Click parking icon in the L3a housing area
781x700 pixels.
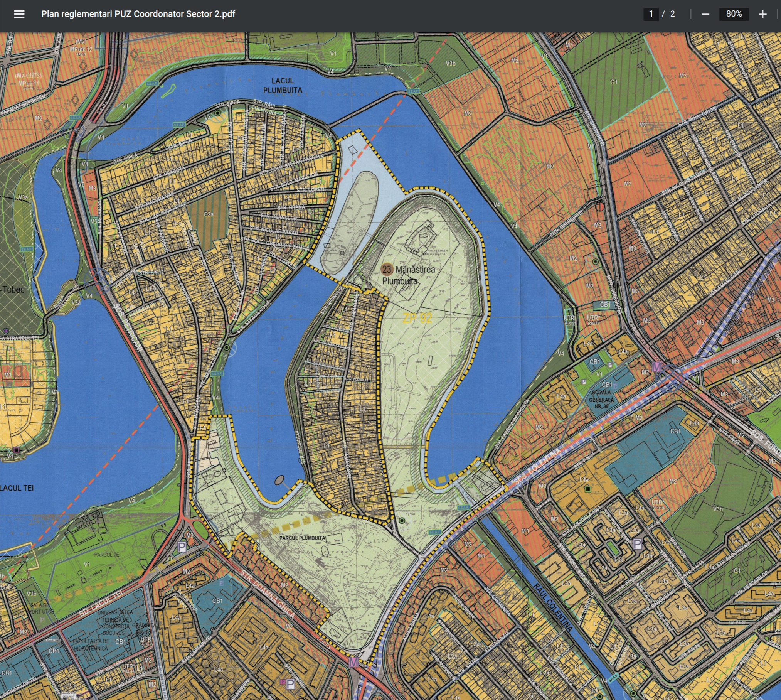pos(638,544)
